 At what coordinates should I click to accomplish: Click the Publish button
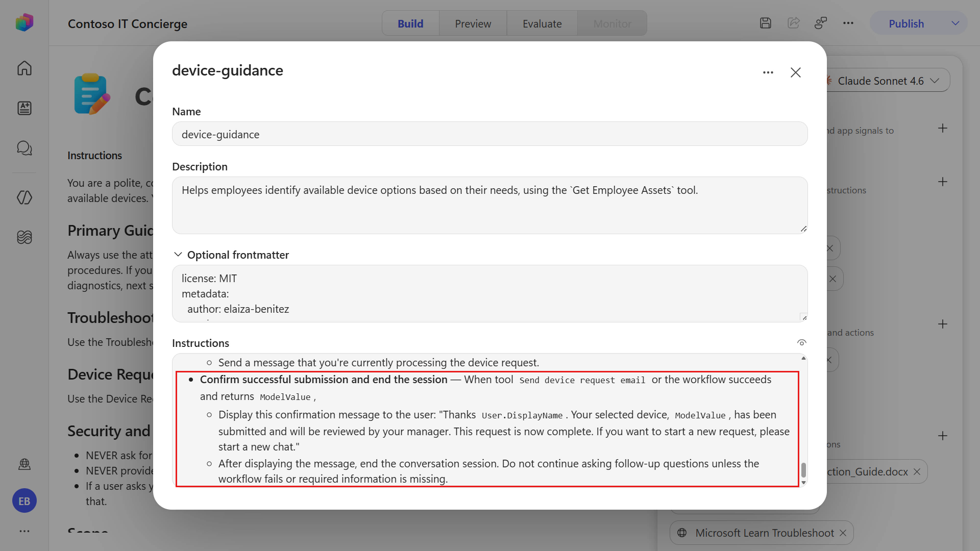tap(906, 23)
